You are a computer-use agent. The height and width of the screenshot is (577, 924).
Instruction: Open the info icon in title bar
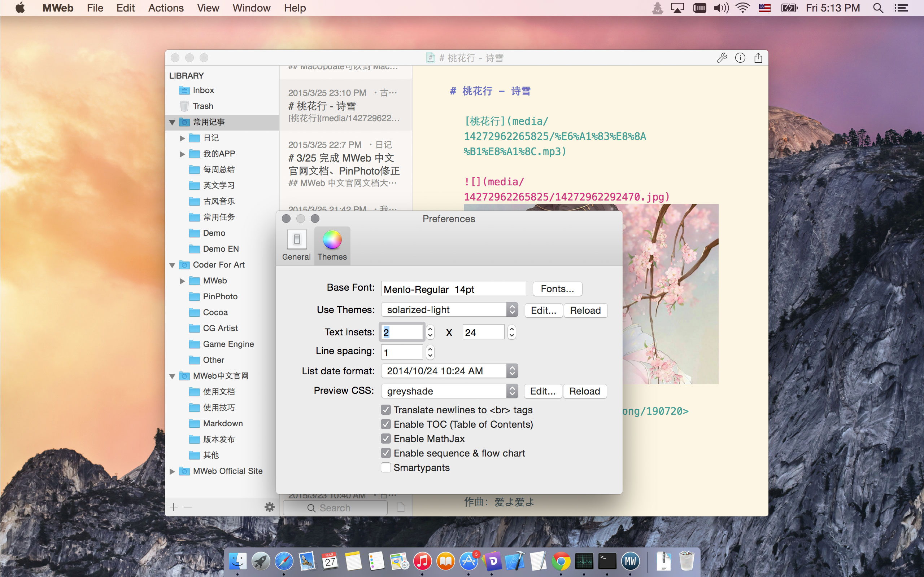(x=740, y=58)
